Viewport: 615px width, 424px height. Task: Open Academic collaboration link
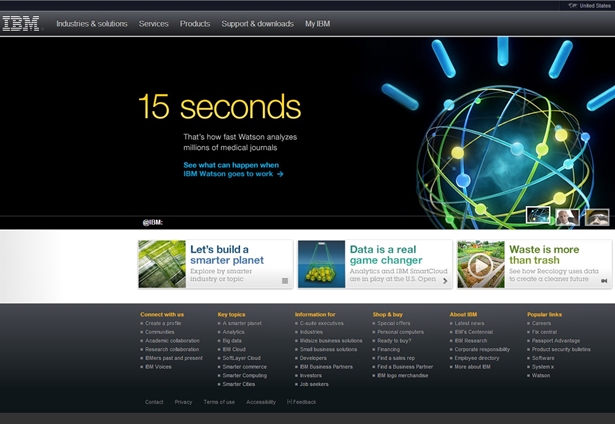click(172, 340)
